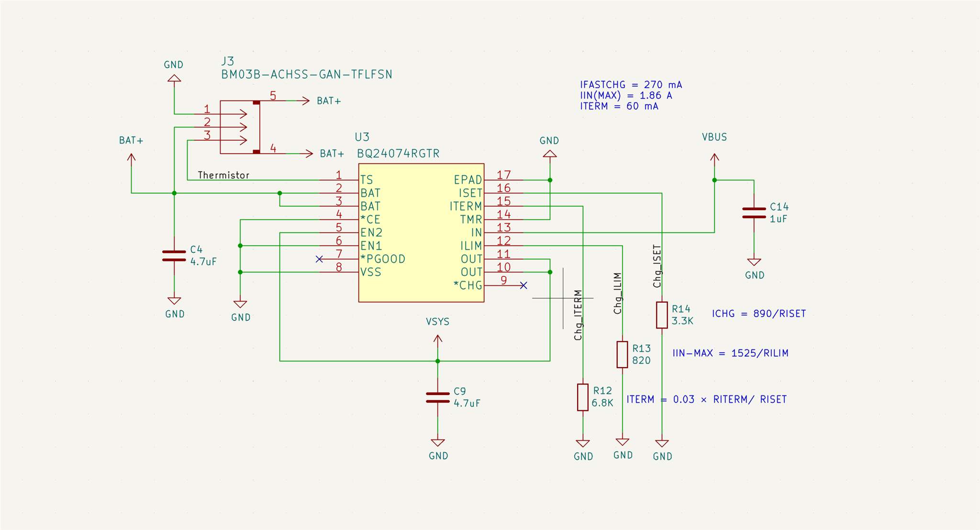Screen dimensions: 980x530
Task: Select the Thermistor net label
Action: 223,175
